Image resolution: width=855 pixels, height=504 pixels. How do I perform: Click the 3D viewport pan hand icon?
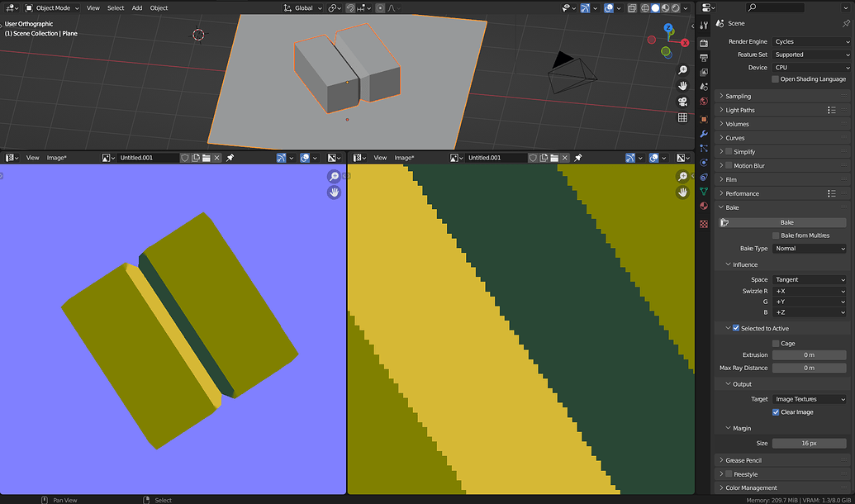pyautogui.click(x=682, y=86)
